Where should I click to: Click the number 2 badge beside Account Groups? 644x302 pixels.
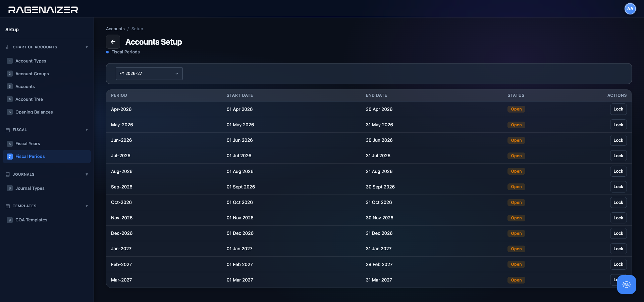(x=10, y=74)
